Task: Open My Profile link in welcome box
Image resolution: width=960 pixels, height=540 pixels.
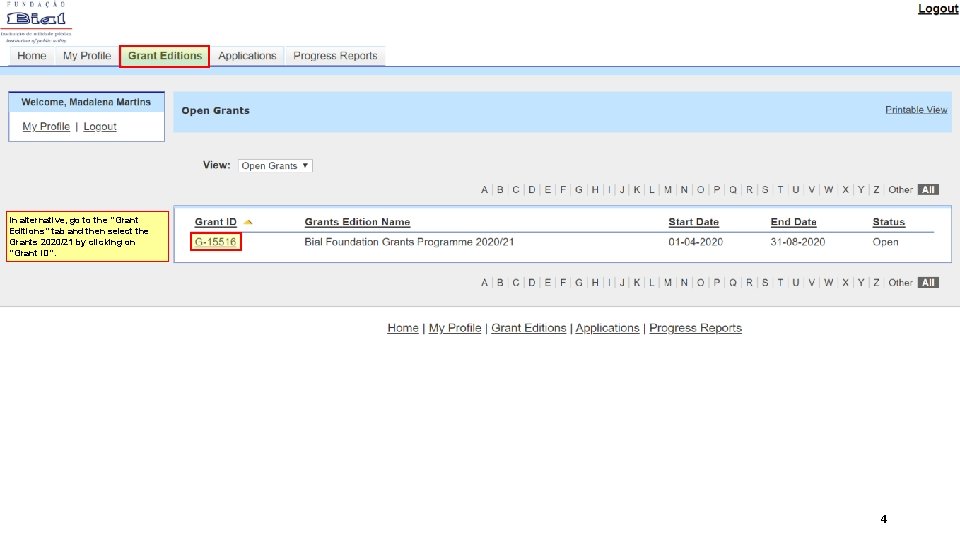Action: point(46,126)
